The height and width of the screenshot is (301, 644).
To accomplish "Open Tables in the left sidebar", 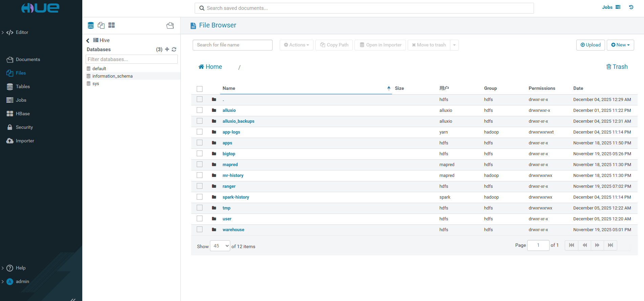I will click(x=23, y=86).
